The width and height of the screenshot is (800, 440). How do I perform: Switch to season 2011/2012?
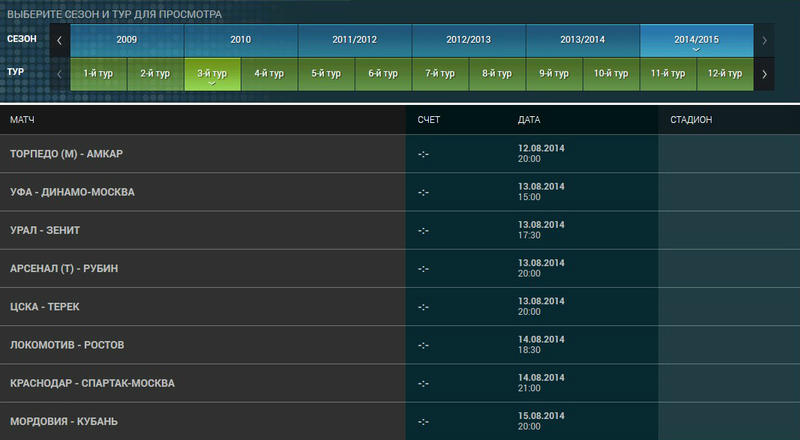tap(355, 40)
